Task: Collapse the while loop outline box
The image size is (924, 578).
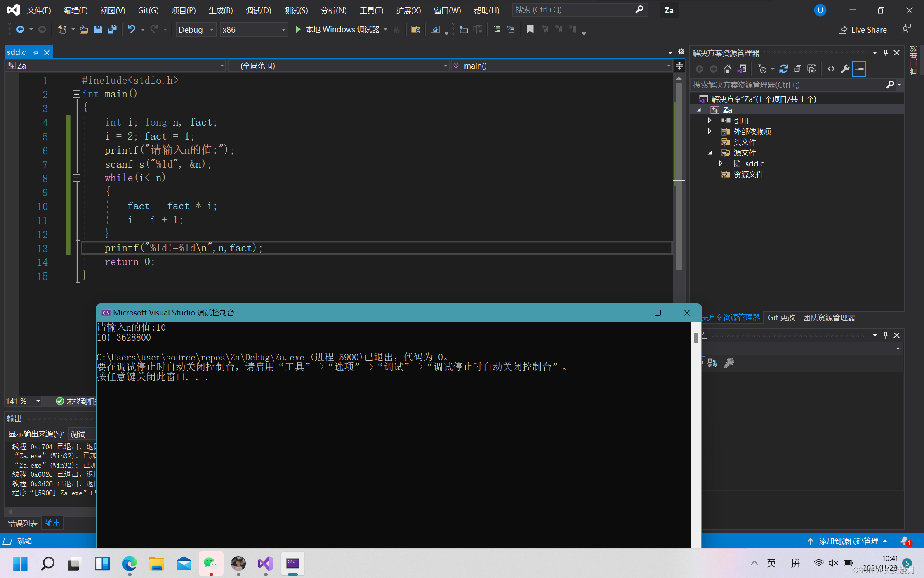Action: 76,178
